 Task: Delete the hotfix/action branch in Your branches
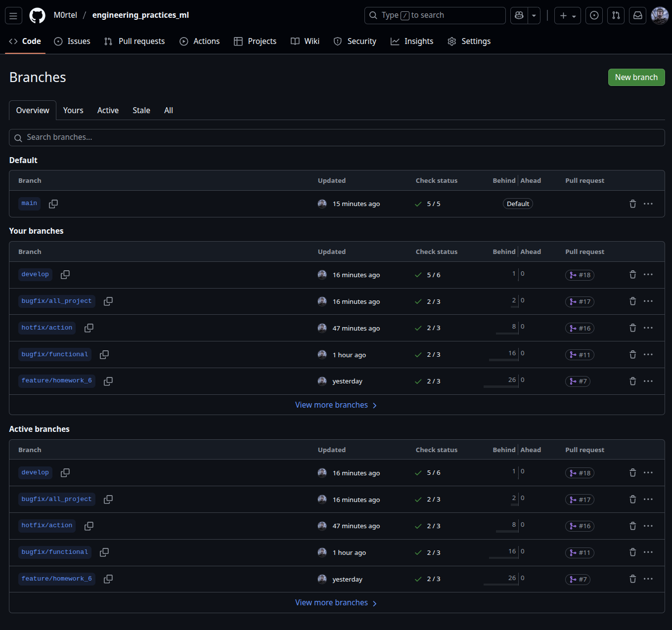pyautogui.click(x=632, y=328)
